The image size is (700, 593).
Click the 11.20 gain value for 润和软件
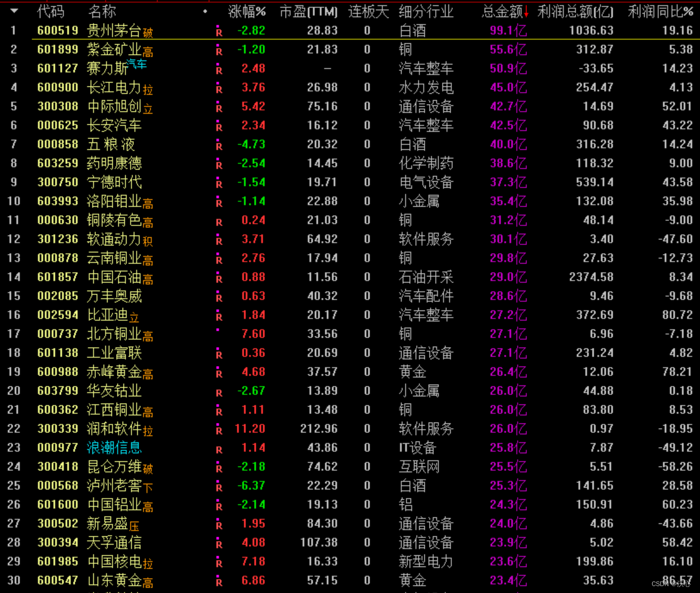(250, 429)
